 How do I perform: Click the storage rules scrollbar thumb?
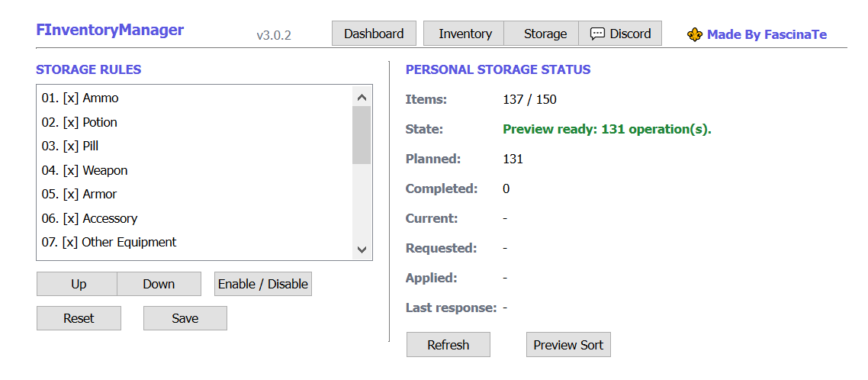(362, 135)
